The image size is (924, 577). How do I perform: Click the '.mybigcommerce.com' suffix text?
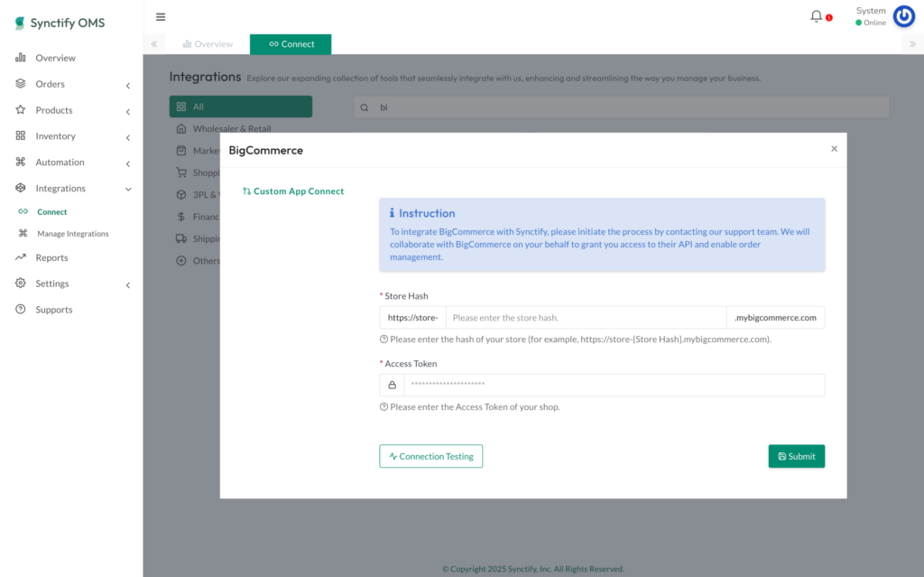coord(775,318)
